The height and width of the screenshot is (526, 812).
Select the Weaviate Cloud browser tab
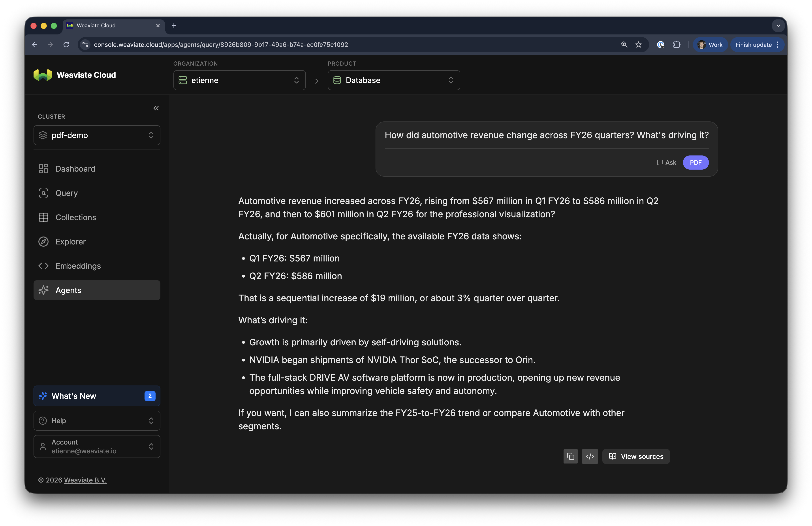point(114,26)
